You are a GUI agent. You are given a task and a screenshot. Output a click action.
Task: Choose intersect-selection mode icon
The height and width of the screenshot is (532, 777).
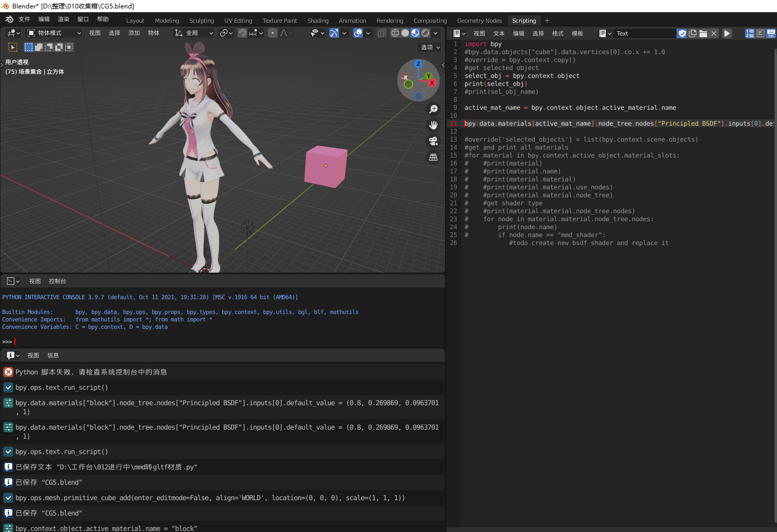pyautogui.click(x=69, y=47)
